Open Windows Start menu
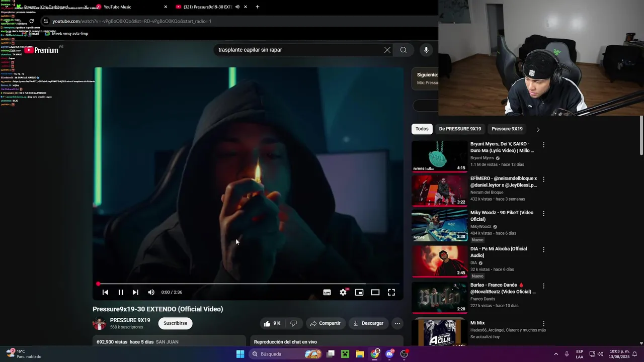 (x=240, y=354)
